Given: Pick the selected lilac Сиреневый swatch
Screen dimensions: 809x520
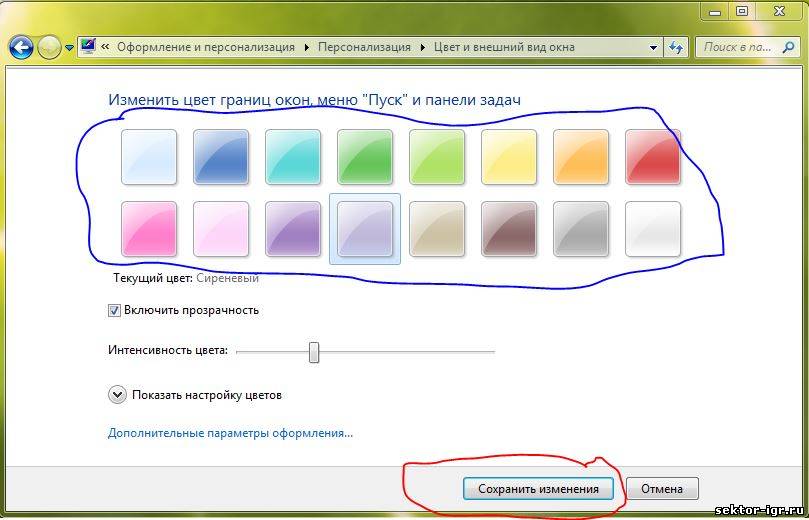Looking at the screenshot, I should coord(365,229).
